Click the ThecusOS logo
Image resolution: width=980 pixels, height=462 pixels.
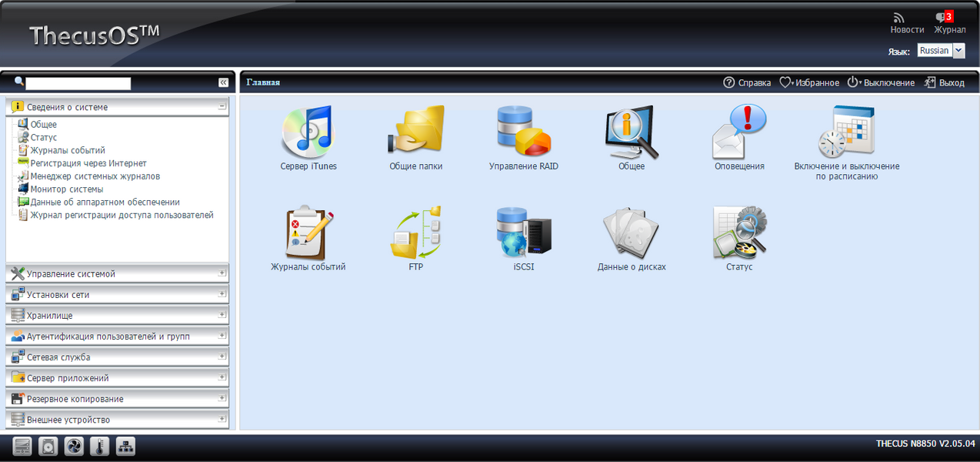pos(94,35)
